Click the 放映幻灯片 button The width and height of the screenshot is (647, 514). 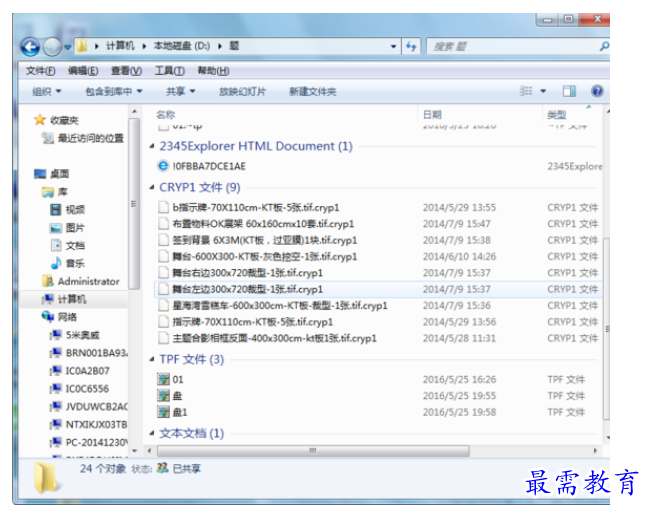click(243, 91)
